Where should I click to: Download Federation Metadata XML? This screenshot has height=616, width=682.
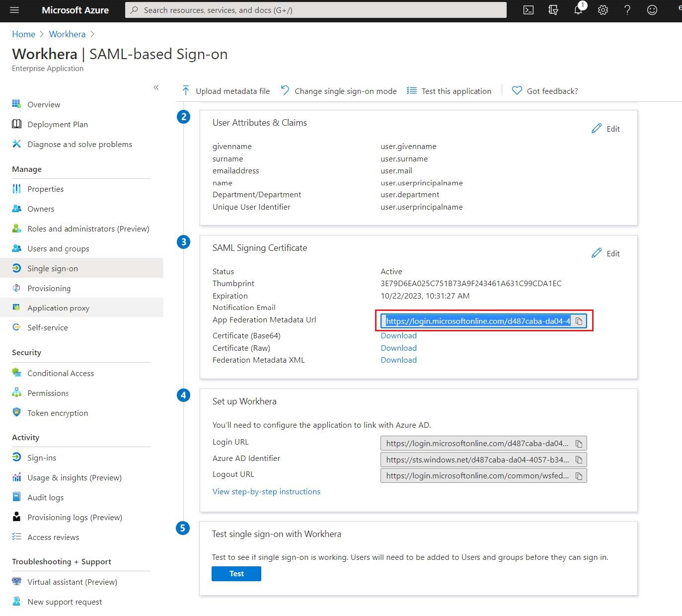pos(398,360)
